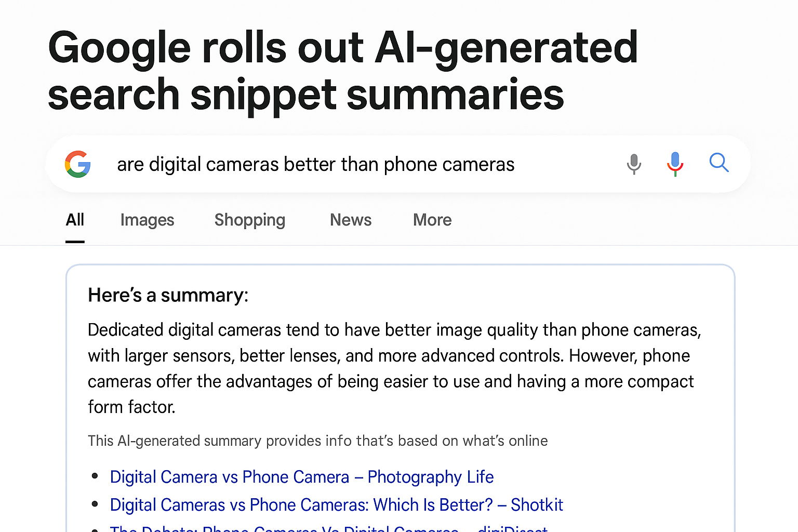Switch to the Images tab

point(147,220)
